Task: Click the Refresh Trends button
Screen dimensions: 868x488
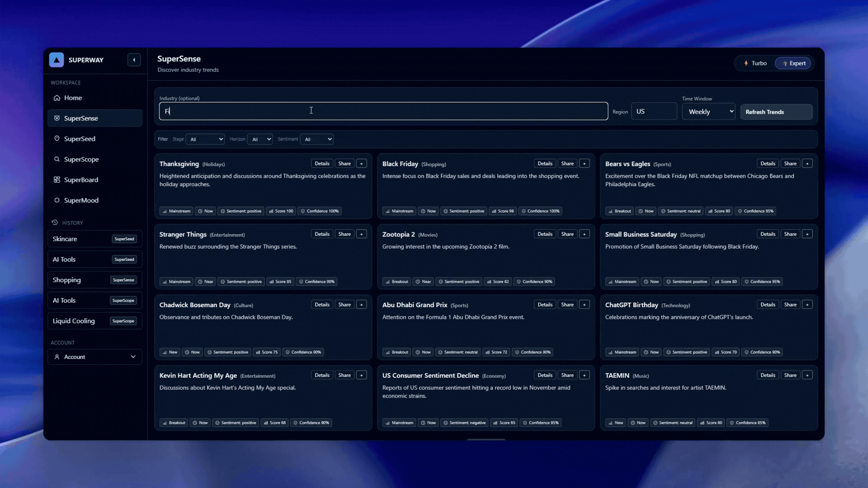Action: [x=776, y=112]
